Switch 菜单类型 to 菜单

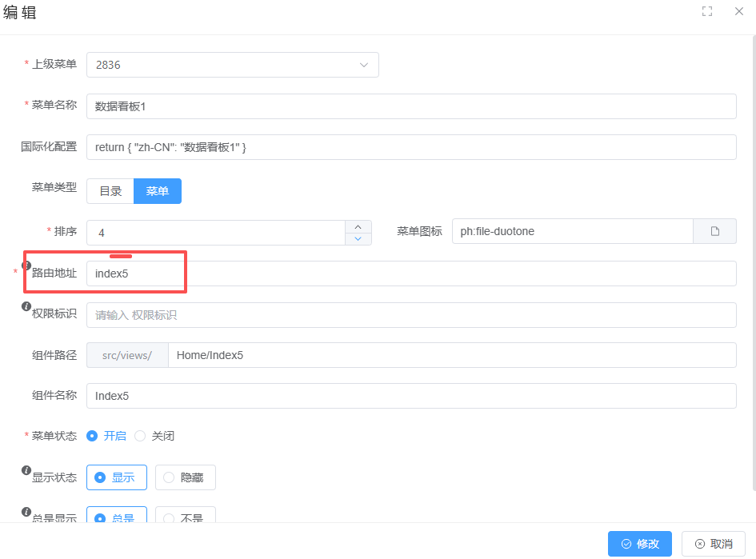[x=157, y=191]
